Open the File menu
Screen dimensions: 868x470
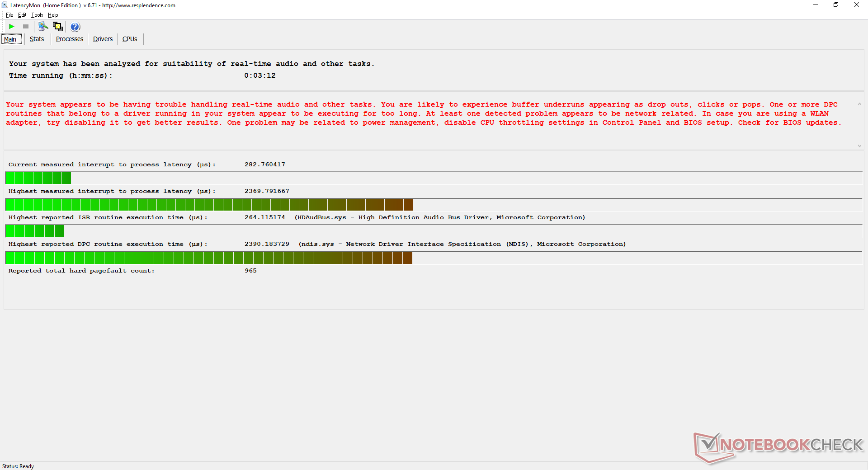tap(9, 15)
